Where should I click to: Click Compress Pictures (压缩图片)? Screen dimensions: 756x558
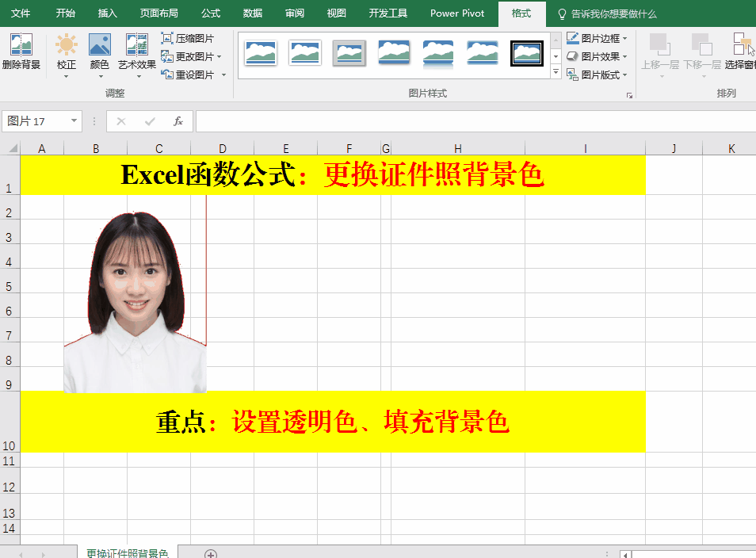coord(187,38)
